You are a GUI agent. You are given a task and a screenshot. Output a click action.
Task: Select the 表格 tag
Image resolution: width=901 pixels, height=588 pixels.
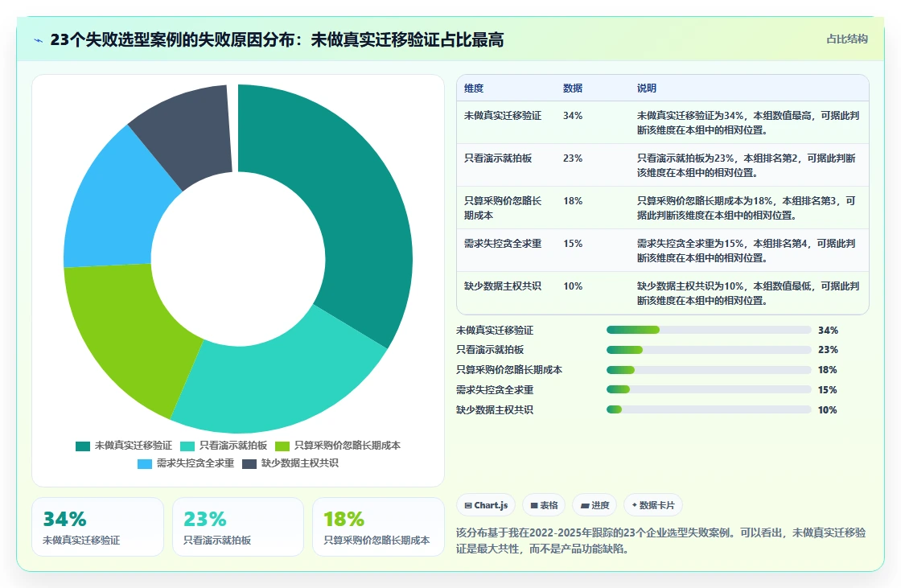point(544,505)
